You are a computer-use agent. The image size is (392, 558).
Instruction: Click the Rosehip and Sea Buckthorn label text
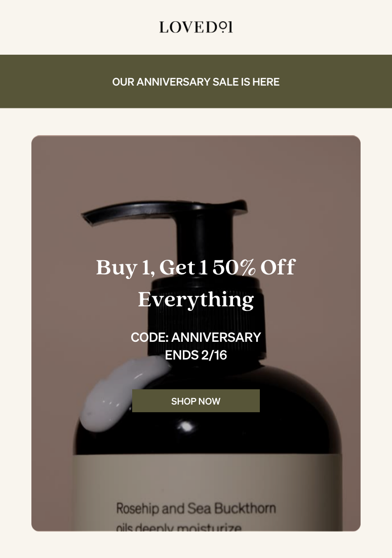coord(196,508)
